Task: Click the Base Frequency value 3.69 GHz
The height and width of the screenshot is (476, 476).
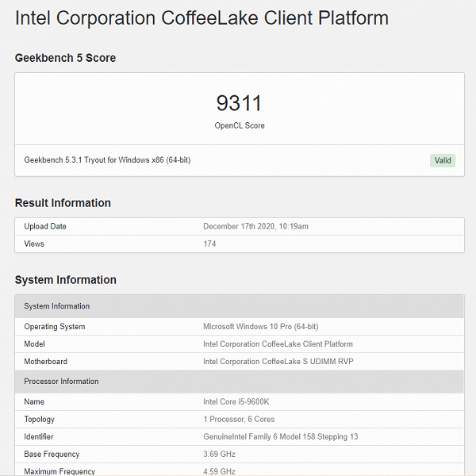Action: [219, 455]
